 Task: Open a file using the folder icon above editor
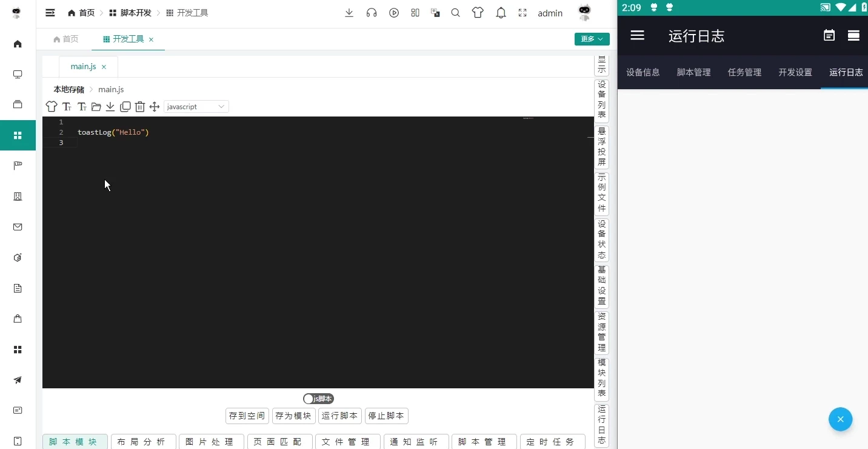tap(96, 106)
